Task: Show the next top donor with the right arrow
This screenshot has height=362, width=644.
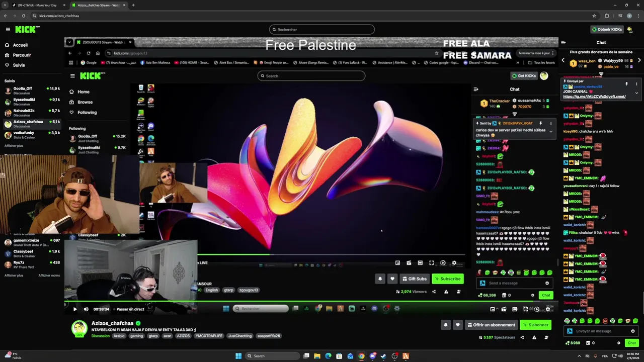Action: coord(639,60)
